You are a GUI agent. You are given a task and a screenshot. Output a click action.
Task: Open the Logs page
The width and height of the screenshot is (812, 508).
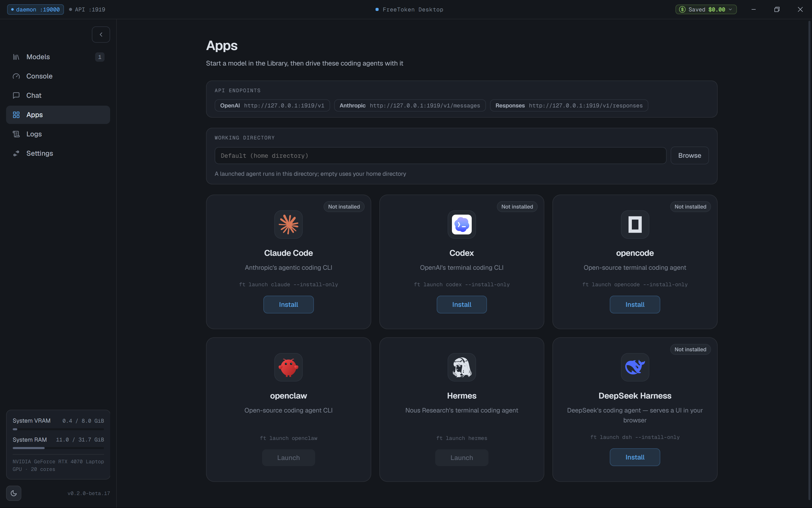click(58, 134)
